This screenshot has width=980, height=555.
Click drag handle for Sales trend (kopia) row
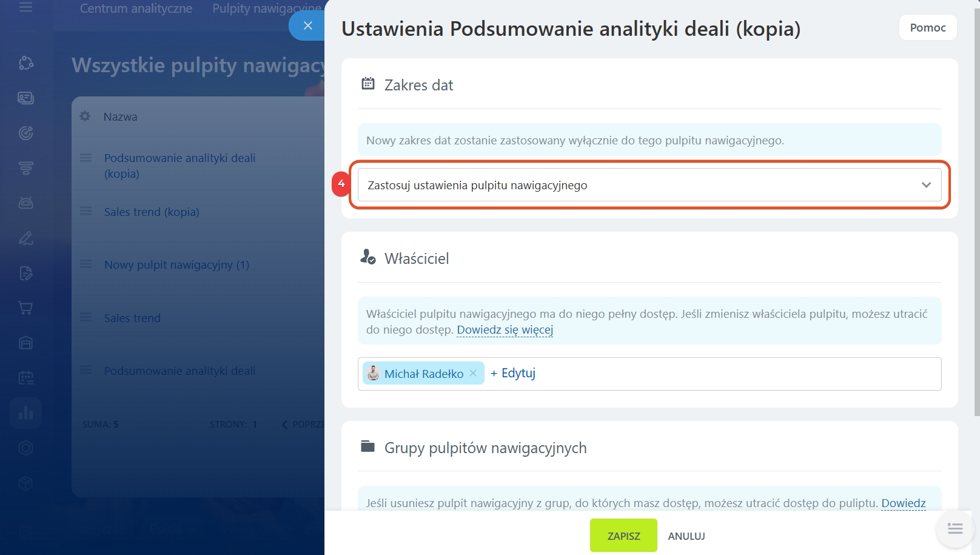(86, 211)
